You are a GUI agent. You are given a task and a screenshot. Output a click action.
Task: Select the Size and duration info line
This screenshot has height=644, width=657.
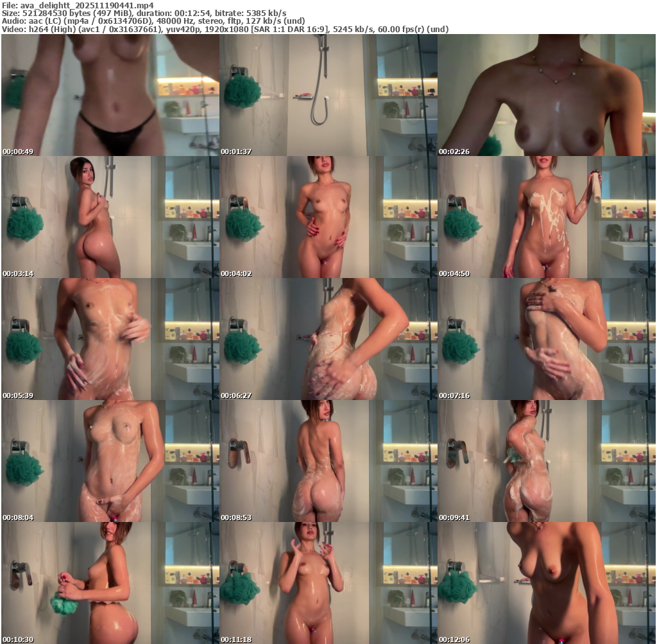click(x=144, y=13)
